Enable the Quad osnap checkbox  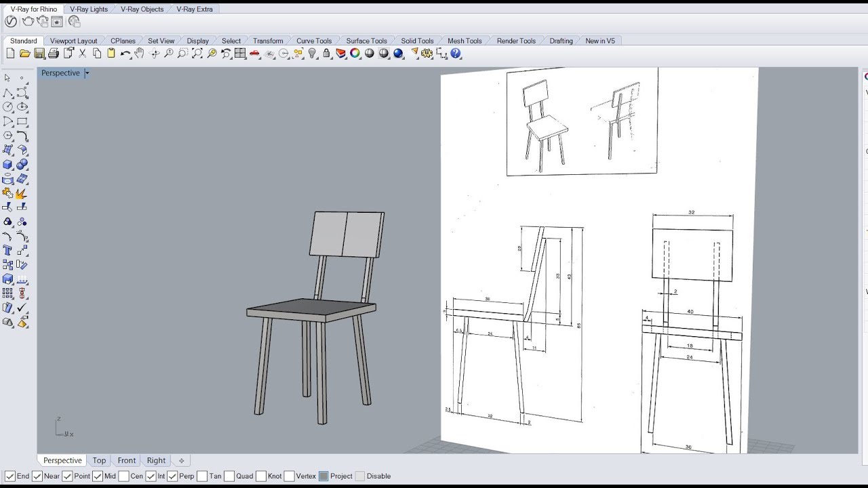click(229, 476)
